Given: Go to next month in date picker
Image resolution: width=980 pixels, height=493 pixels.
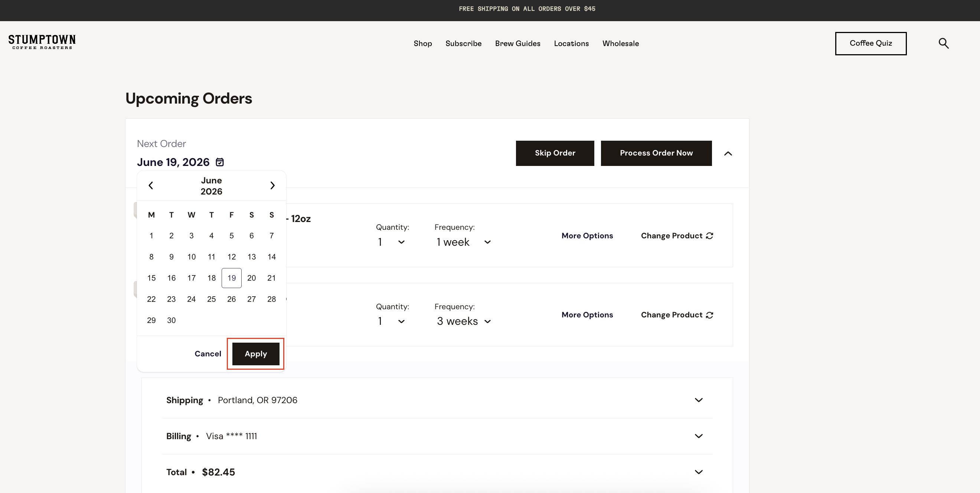Looking at the screenshot, I should click(x=272, y=186).
